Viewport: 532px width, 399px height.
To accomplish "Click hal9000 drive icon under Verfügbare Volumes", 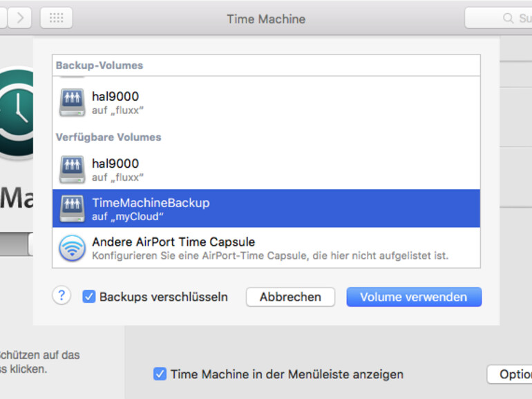I will coord(72,170).
